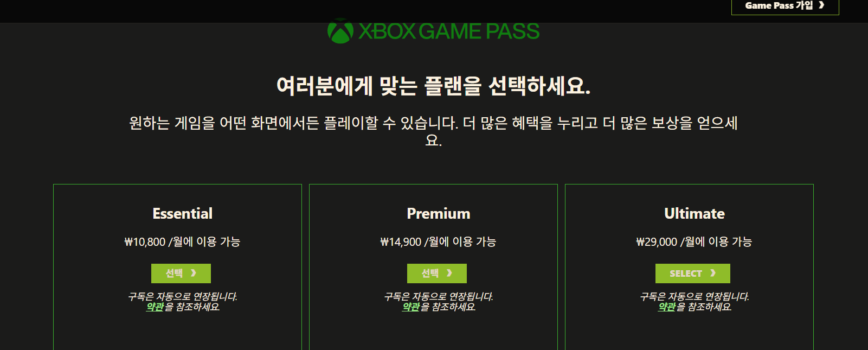
Task: Click the Essential plan title
Action: tap(183, 214)
